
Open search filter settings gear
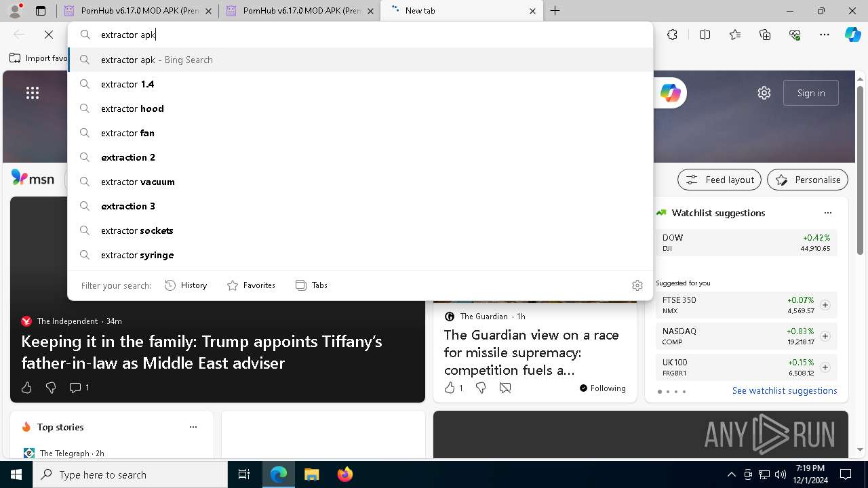(637, 285)
